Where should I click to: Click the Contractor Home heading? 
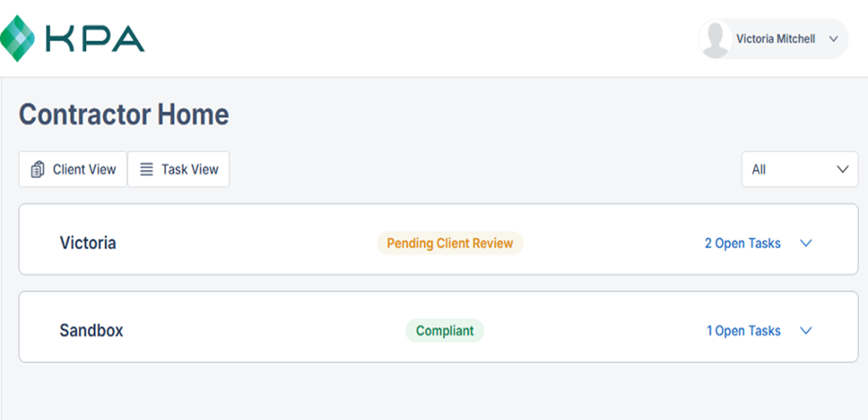point(124,114)
